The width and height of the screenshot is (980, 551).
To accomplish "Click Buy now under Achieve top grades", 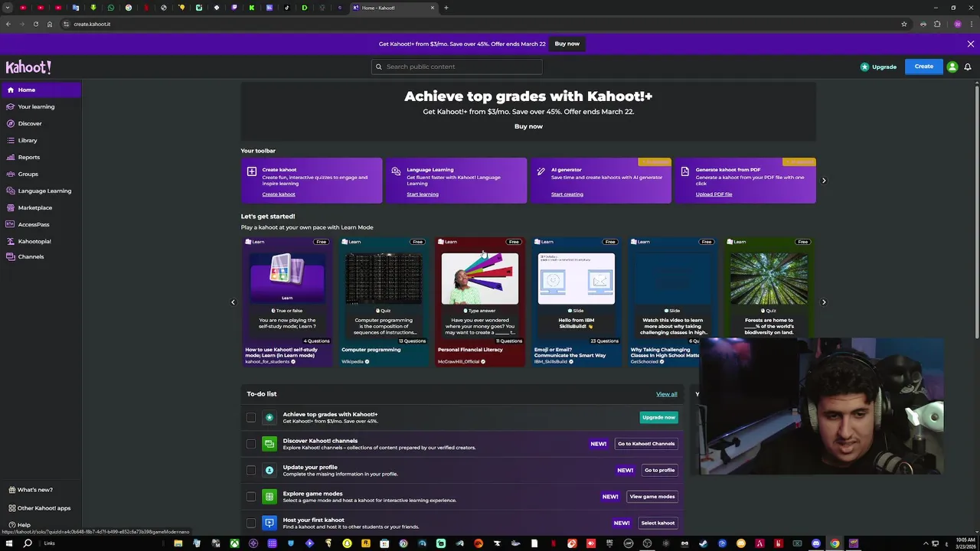I will [528, 126].
